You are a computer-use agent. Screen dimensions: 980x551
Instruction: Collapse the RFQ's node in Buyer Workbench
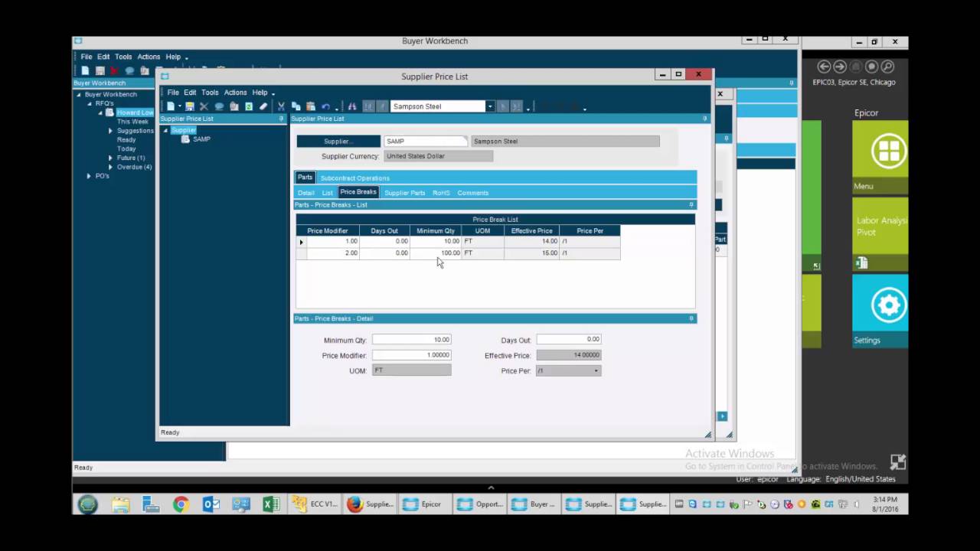[89, 104]
